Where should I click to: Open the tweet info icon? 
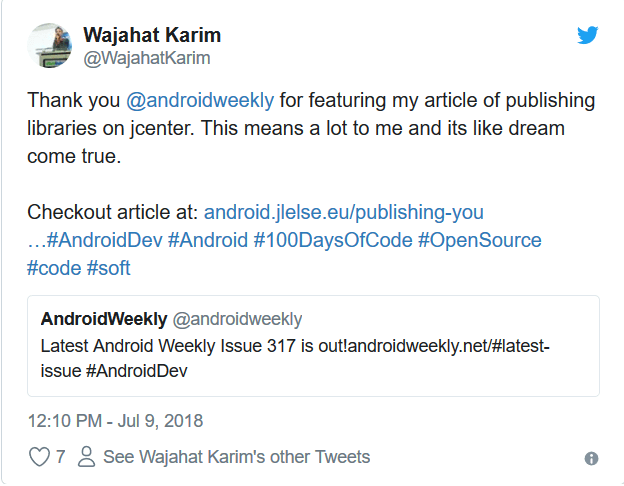coord(591,458)
